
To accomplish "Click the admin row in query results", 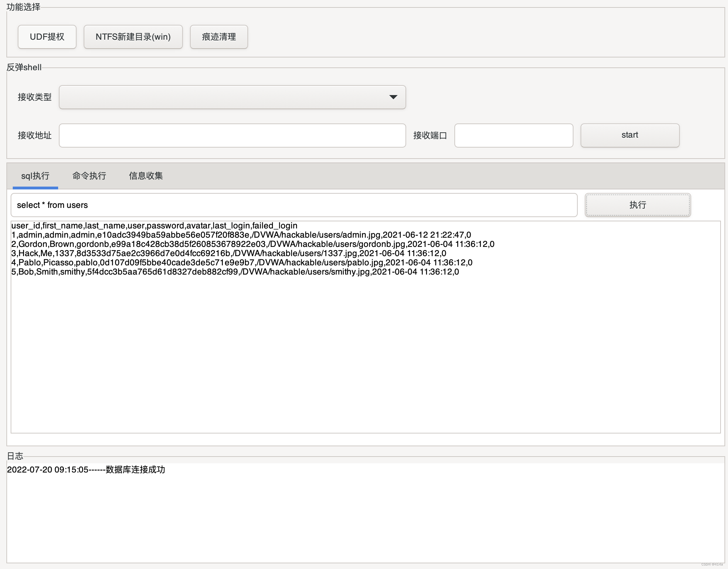I will 241,235.
